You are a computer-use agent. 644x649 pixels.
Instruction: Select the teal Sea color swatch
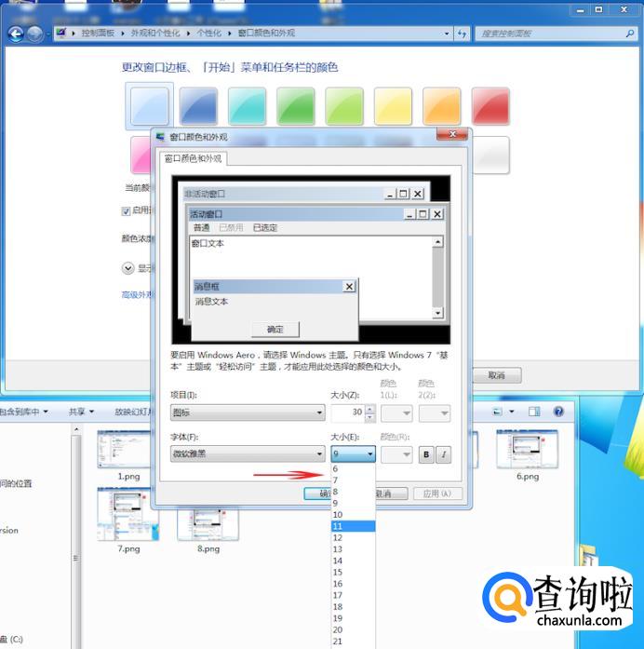tap(247, 106)
